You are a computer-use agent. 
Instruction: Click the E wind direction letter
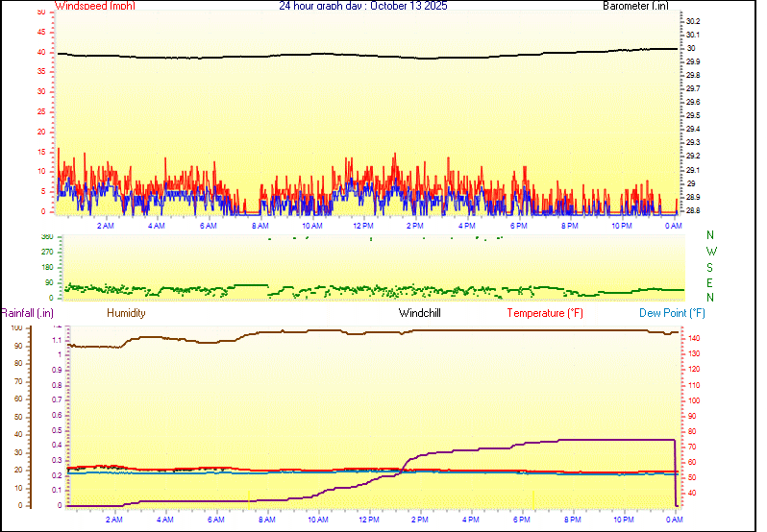point(710,283)
